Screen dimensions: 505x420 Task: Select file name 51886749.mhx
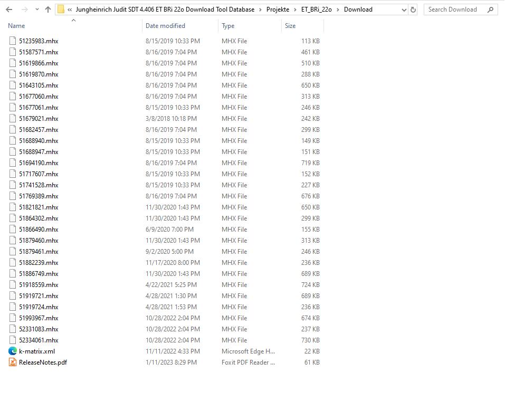[39, 274]
